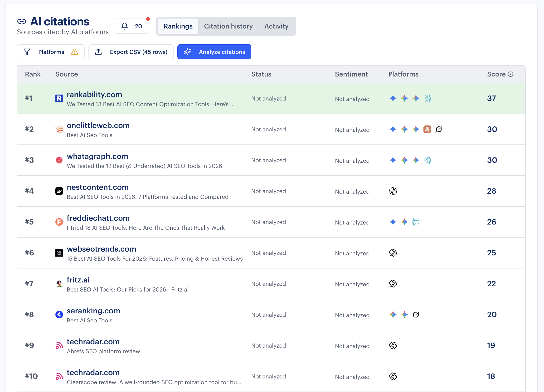Click the nestcontent.com black favicon

pos(59,191)
